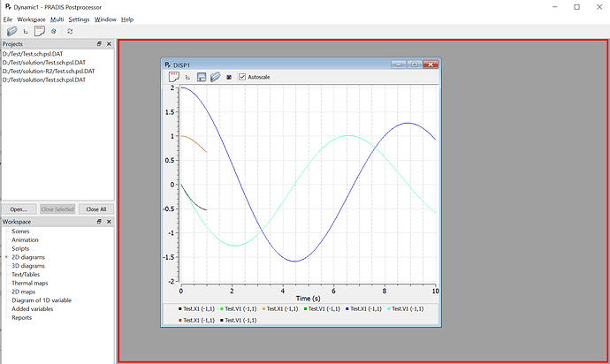Minimize the PRADIS Postprocessor main window

[x=555, y=7]
